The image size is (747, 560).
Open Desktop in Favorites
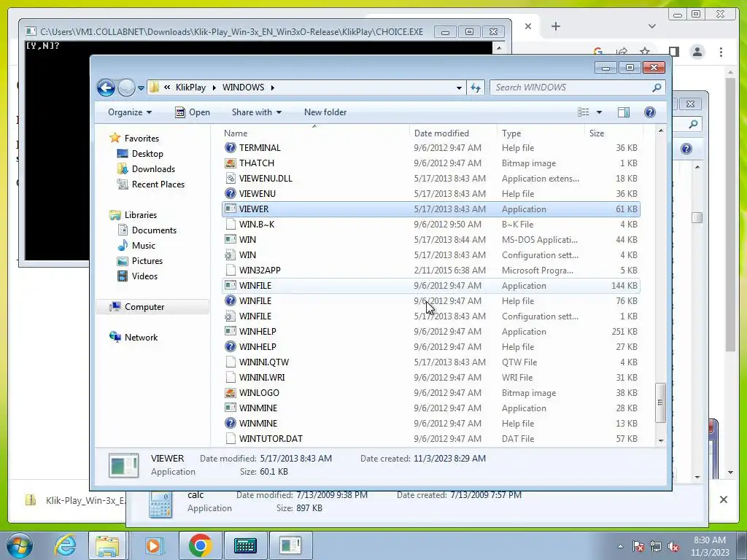[147, 154]
